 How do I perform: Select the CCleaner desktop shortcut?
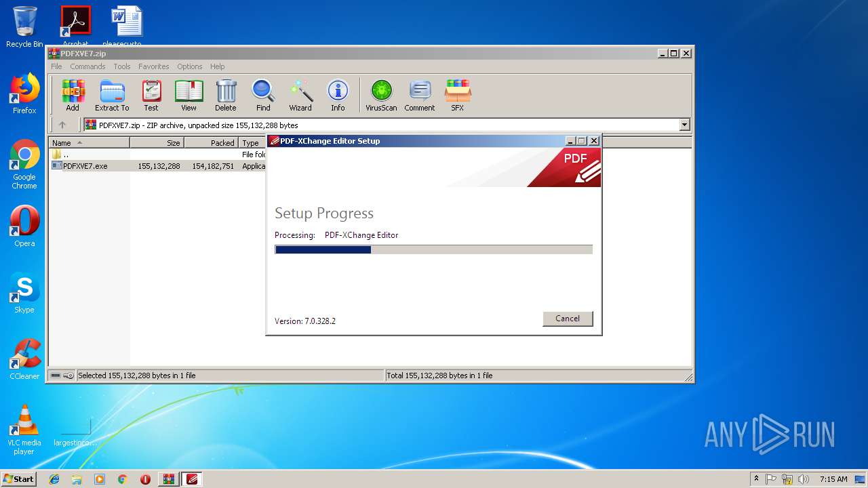tap(24, 359)
